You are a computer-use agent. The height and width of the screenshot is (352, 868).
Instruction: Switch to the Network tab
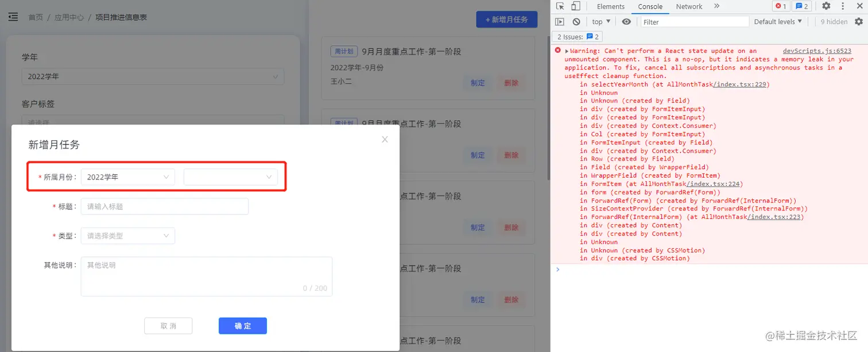point(689,6)
